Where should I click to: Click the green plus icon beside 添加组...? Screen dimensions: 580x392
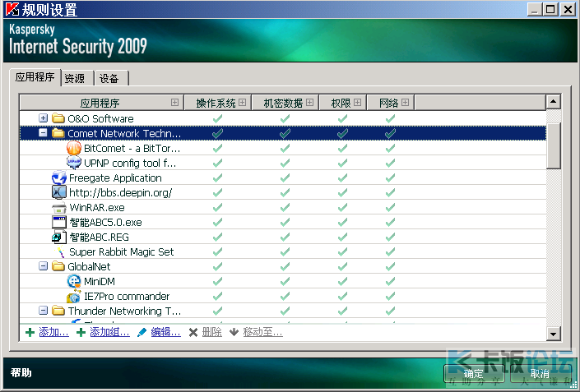click(81, 333)
